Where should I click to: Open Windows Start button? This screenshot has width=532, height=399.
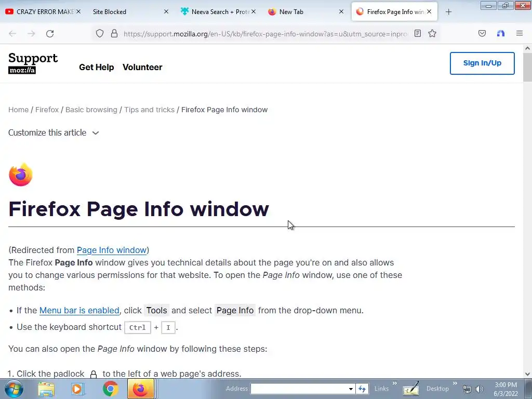pyautogui.click(x=14, y=389)
